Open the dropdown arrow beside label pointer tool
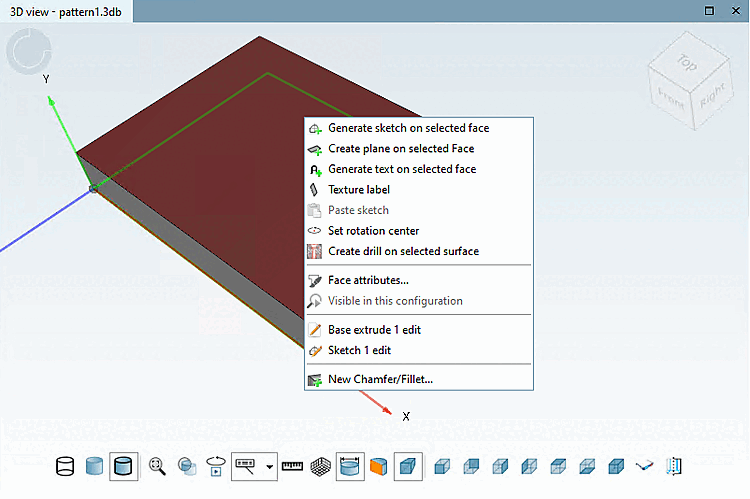This screenshot has height=499, width=750. pyautogui.click(x=270, y=466)
